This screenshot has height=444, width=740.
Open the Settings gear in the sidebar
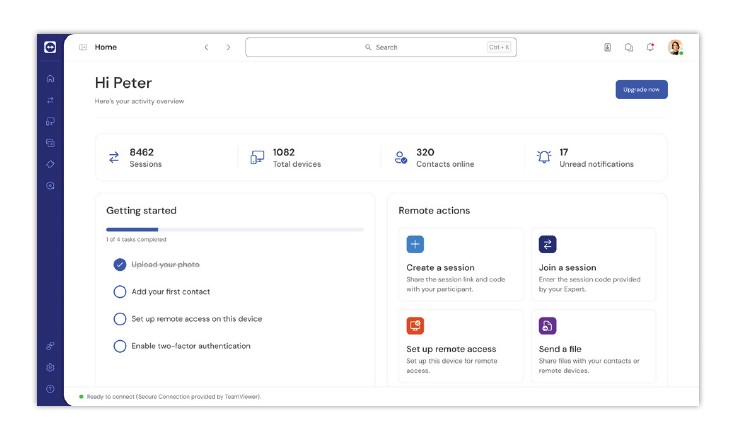pos(50,367)
